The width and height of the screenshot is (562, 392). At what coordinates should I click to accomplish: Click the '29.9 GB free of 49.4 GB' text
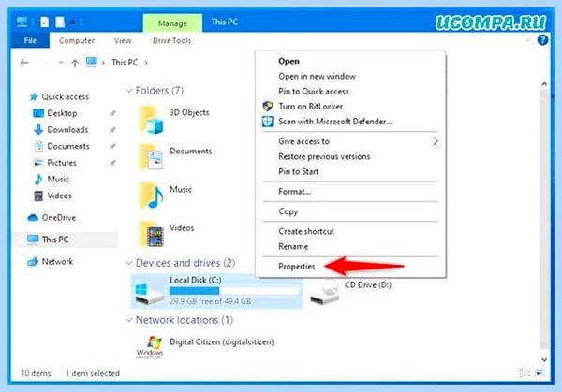(x=211, y=301)
